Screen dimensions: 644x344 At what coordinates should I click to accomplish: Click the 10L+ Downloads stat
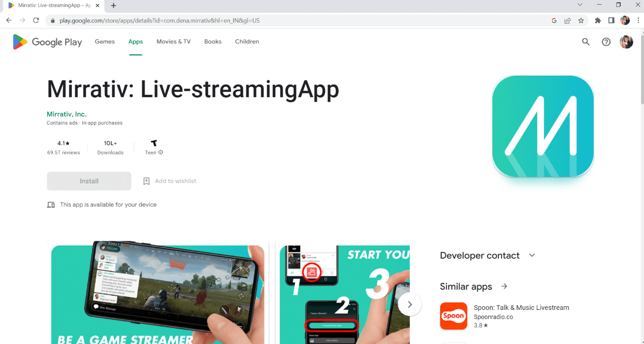click(111, 147)
